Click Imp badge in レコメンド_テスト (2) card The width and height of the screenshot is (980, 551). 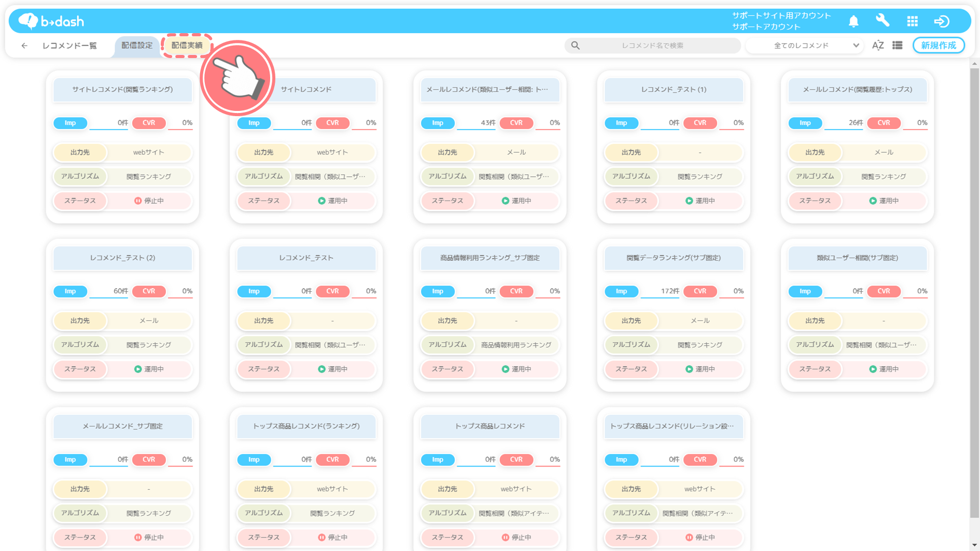coord(70,291)
